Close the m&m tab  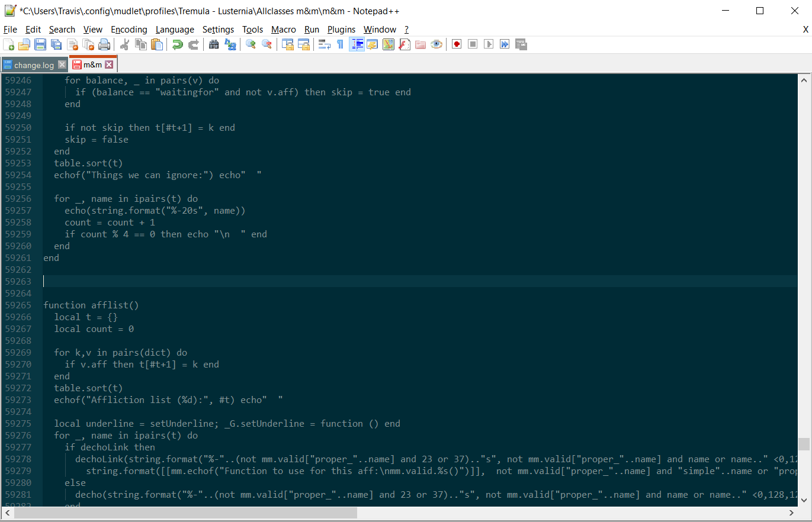pyautogui.click(x=109, y=65)
